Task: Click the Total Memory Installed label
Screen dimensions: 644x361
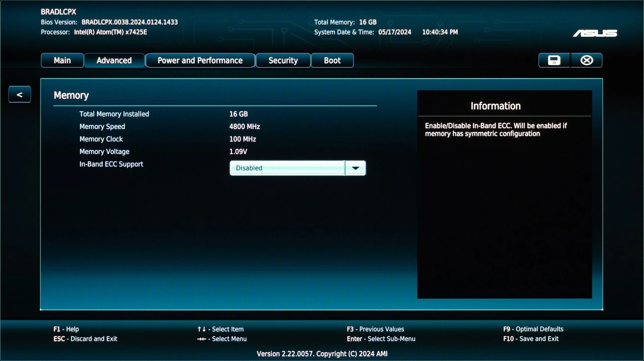Action: coord(114,114)
